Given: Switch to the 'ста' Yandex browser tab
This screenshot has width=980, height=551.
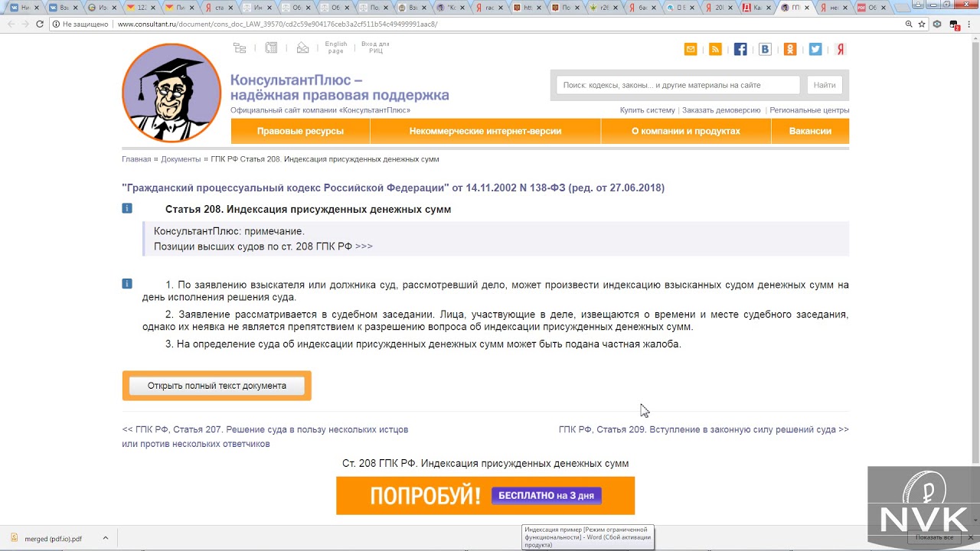Looking at the screenshot, I should click(220, 7).
